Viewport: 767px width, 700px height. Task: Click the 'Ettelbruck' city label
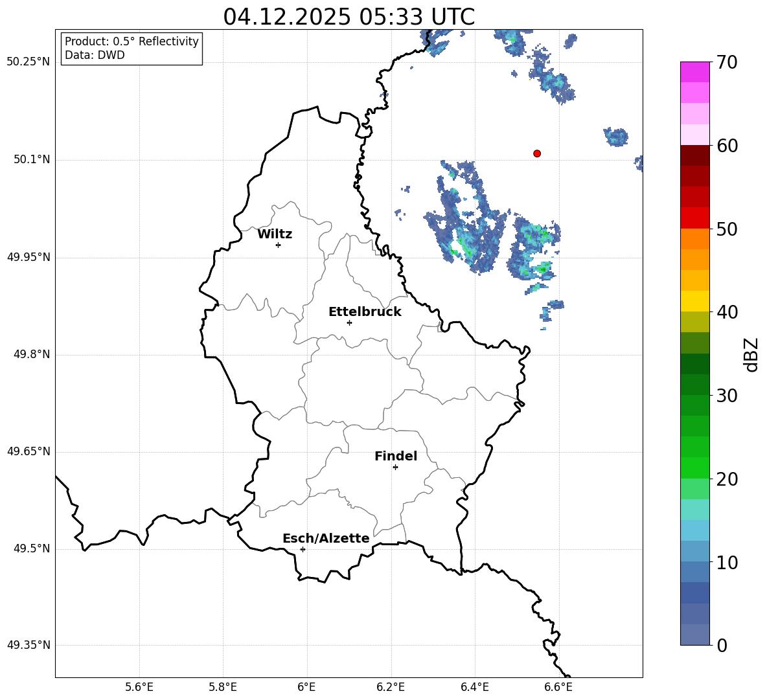[x=365, y=312]
